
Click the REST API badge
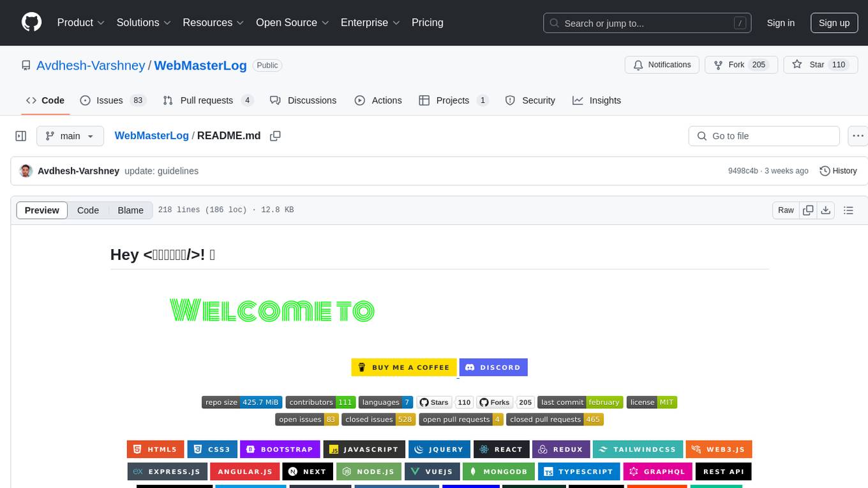click(x=724, y=471)
